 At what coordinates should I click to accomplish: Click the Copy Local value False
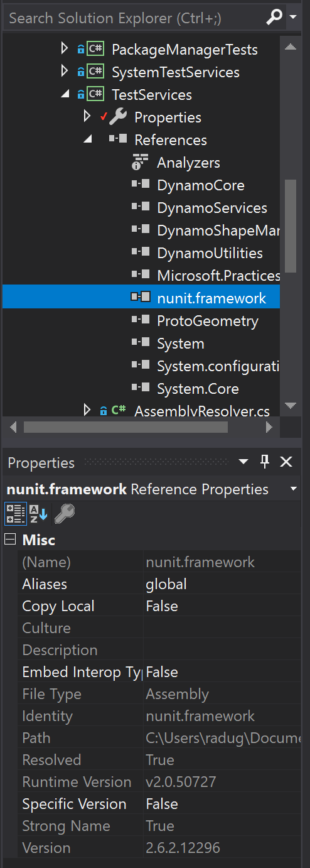[x=162, y=606]
